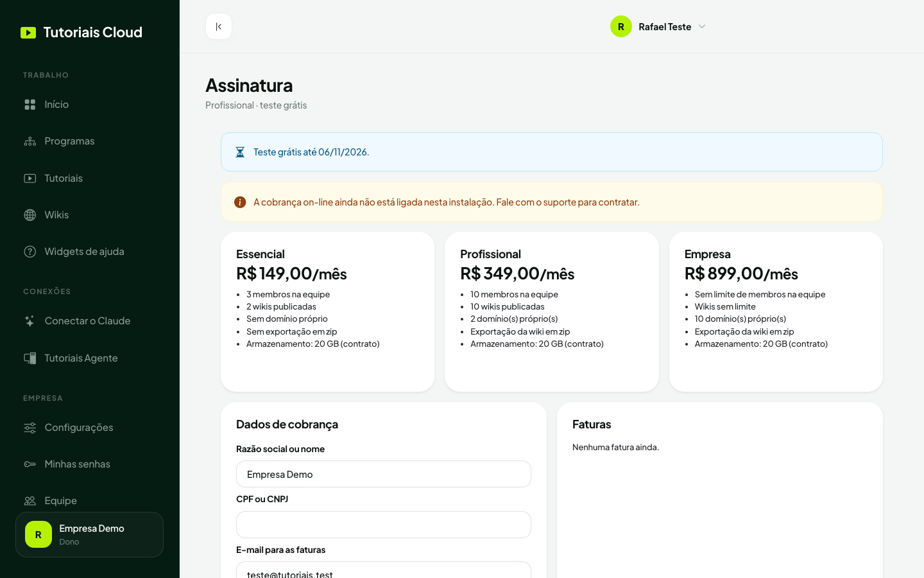Click the Configurações sliders icon
Viewport: 924px width, 578px height.
[x=30, y=428]
